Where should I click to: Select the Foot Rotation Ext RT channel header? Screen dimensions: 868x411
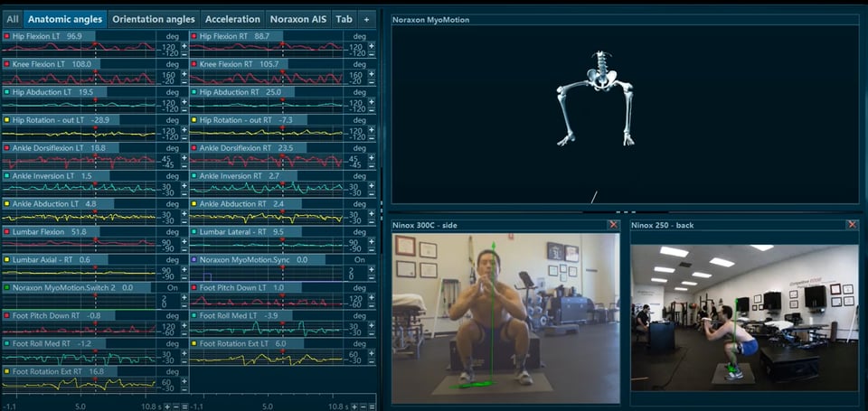tap(61, 371)
